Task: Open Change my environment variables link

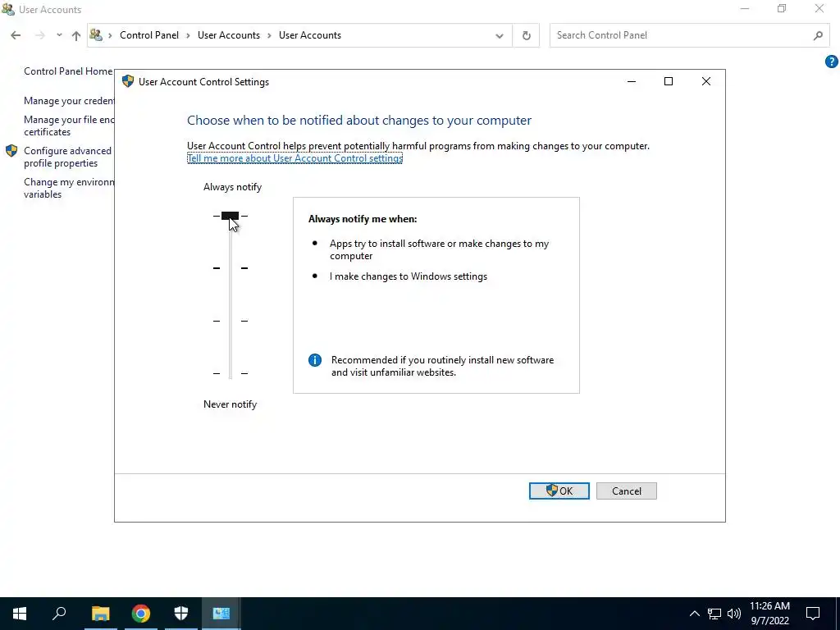Action: click(69, 188)
